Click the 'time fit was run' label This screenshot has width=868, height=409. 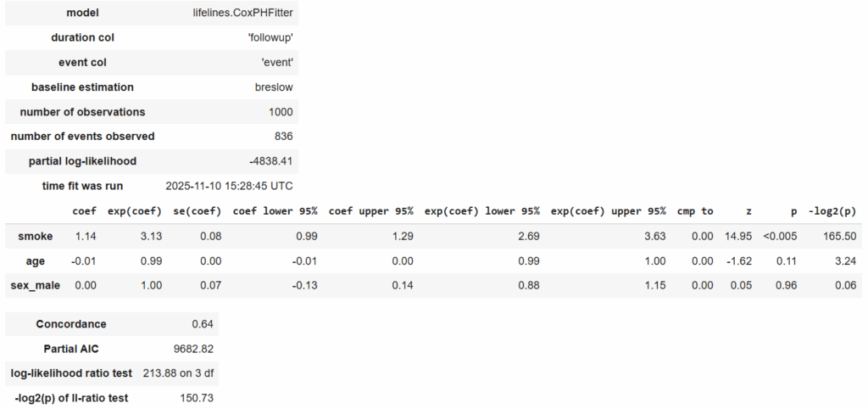[82, 186]
